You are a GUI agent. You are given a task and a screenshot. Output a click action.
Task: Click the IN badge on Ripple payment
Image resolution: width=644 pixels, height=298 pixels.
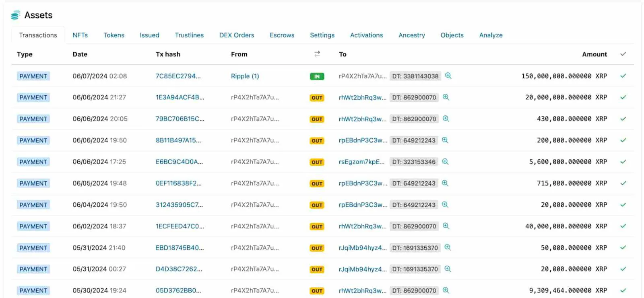317,76
